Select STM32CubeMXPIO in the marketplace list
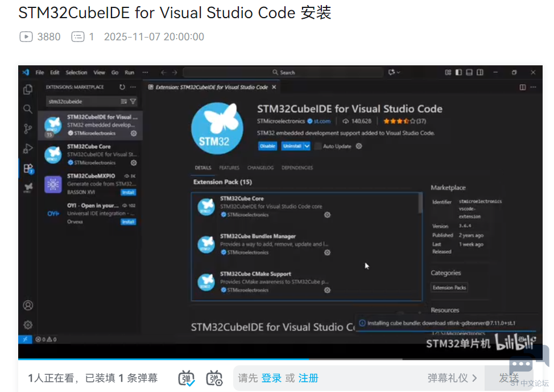This screenshot has width=554, height=392. (x=90, y=184)
